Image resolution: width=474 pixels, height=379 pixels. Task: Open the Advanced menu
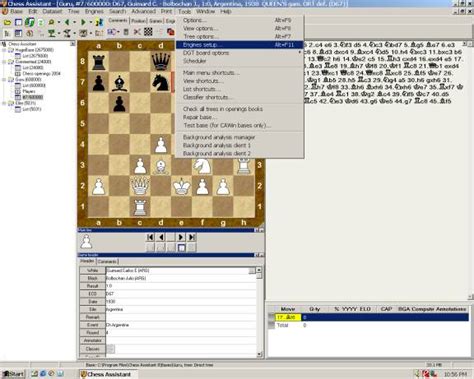[x=143, y=11]
